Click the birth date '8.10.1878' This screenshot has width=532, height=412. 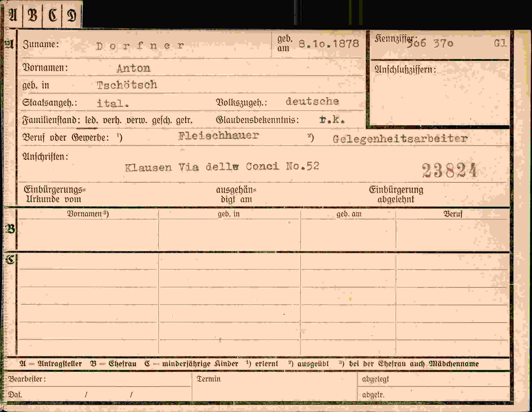[x=329, y=44]
